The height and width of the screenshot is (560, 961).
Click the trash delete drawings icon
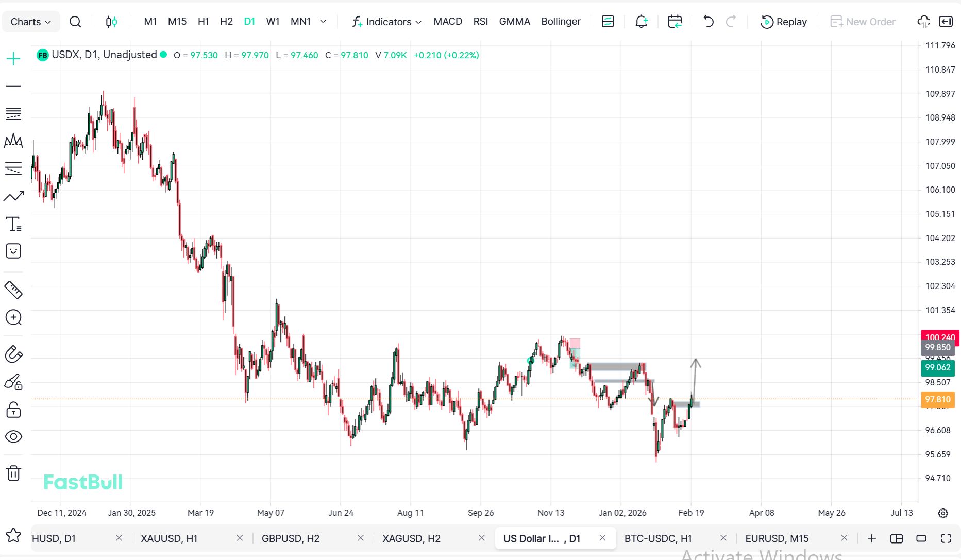coord(13,473)
